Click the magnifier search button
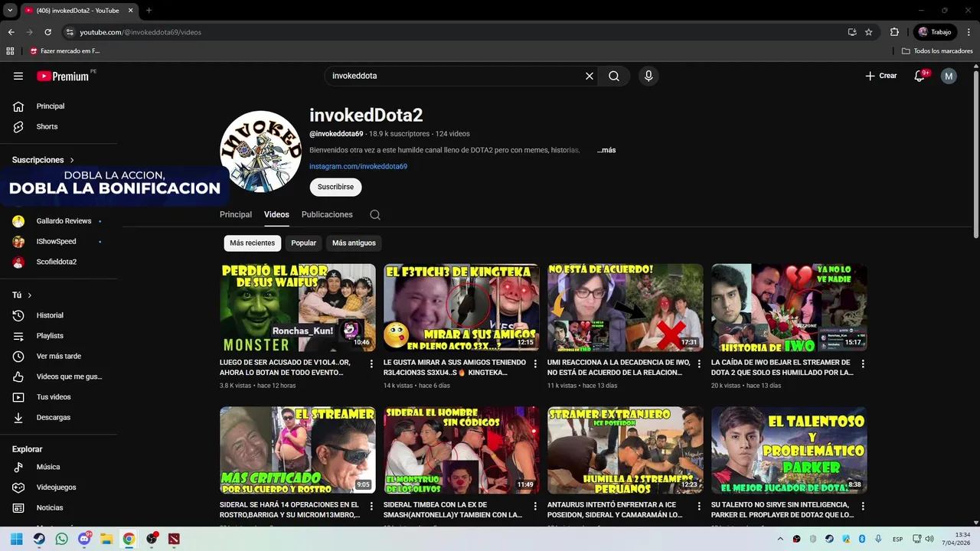Viewport: 980px width, 551px height. click(614, 76)
